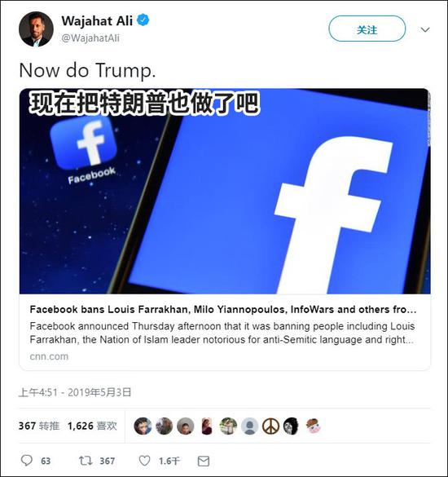Open the first liker avatar in row
Image resolution: width=448 pixels, height=477 pixels.
tap(143, 426)
